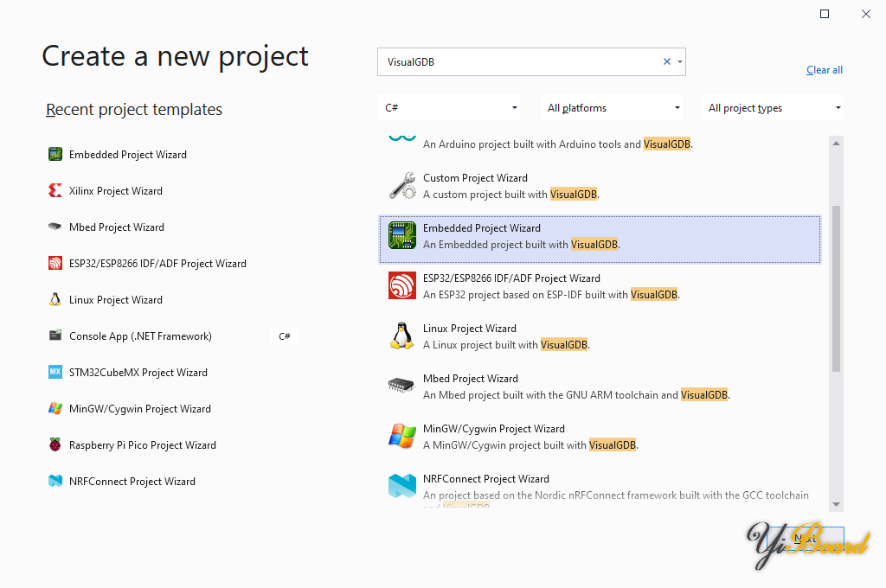Choose Console App (.NET Framework) recent template
The width and height of the screenshot is (886, 588).
coord(140,336)
